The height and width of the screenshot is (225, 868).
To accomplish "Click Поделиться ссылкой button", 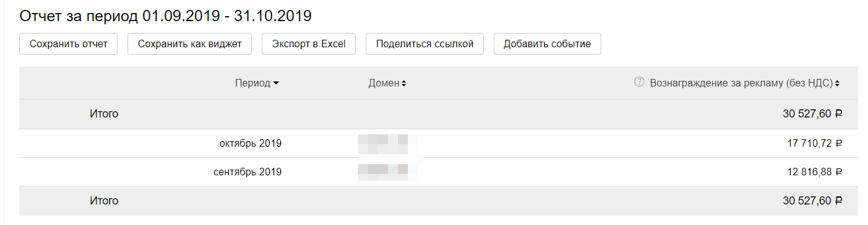I will [425, 44].
